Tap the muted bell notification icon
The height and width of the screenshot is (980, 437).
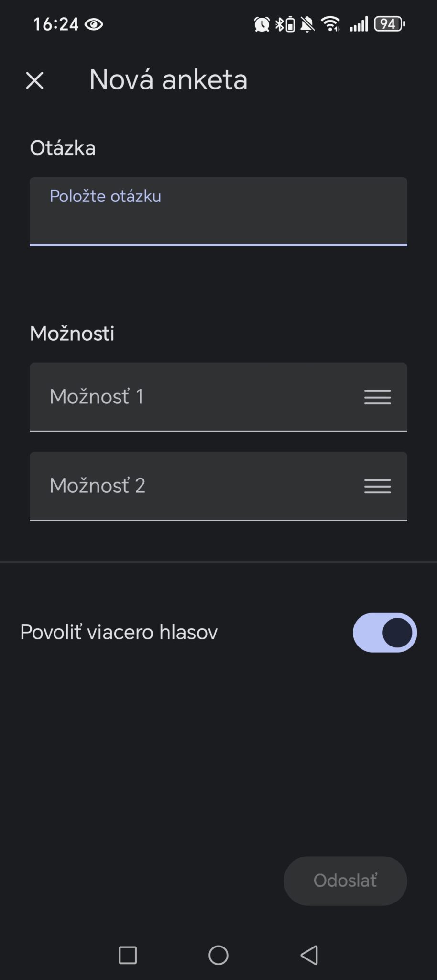[x=307, y=24]
